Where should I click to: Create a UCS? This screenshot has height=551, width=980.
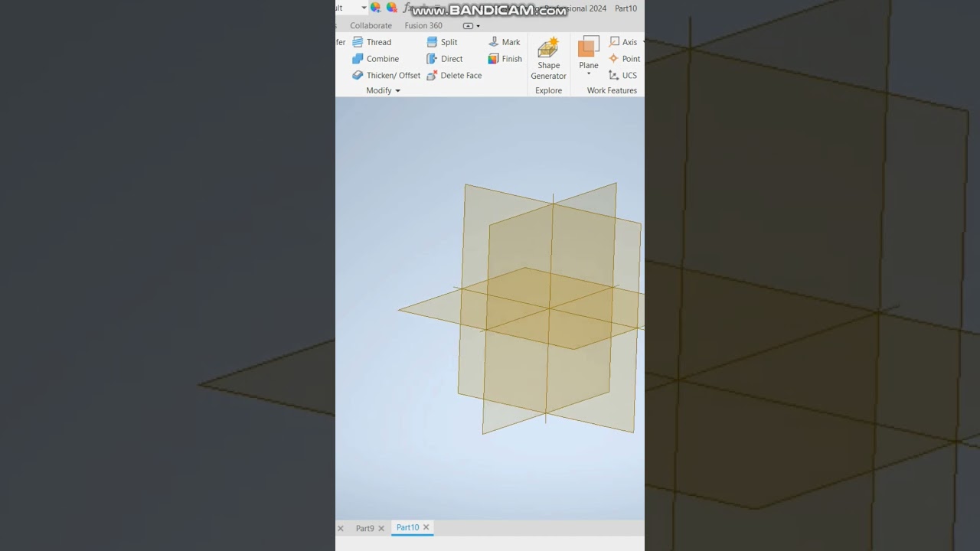(622, 75)
